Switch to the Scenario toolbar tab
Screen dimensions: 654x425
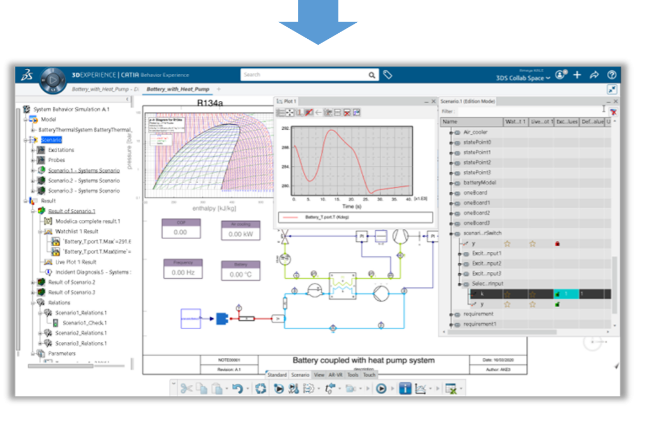pyautogui.click(x=300, y=375)
